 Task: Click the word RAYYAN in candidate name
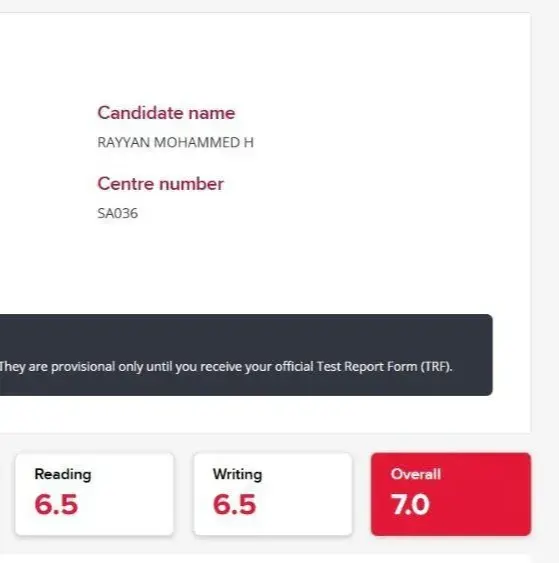click(x=124, y=143)
